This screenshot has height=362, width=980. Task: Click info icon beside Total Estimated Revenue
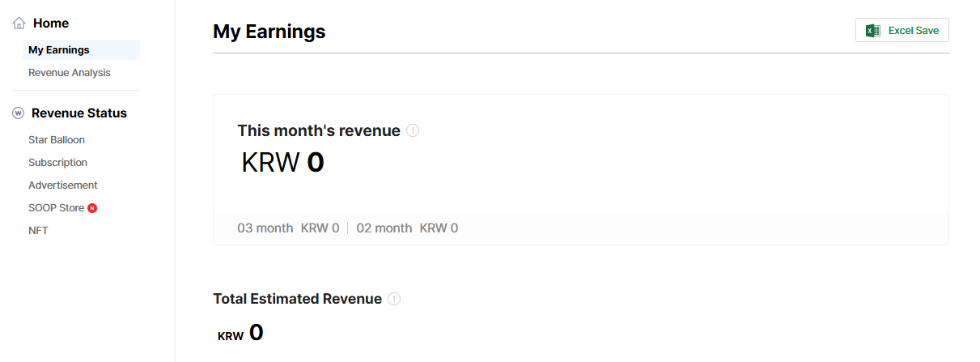pyautogui.click(x=394, y=299)
